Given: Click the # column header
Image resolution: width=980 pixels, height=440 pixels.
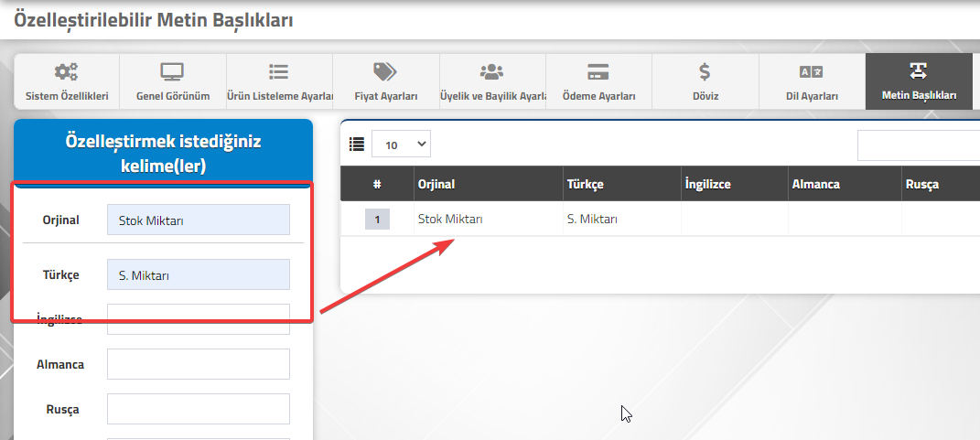Looking at the screenshot, I should [x=377, y=184].
